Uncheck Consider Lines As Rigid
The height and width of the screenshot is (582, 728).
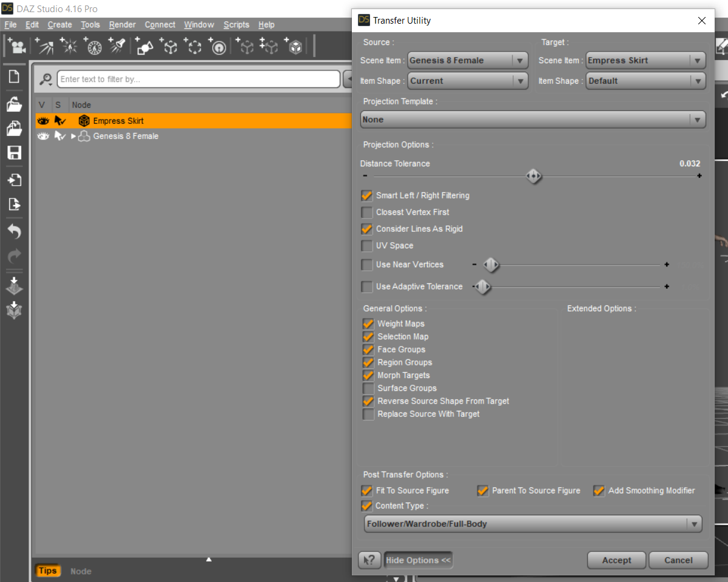pyautogui.click(x=366, y=229)
